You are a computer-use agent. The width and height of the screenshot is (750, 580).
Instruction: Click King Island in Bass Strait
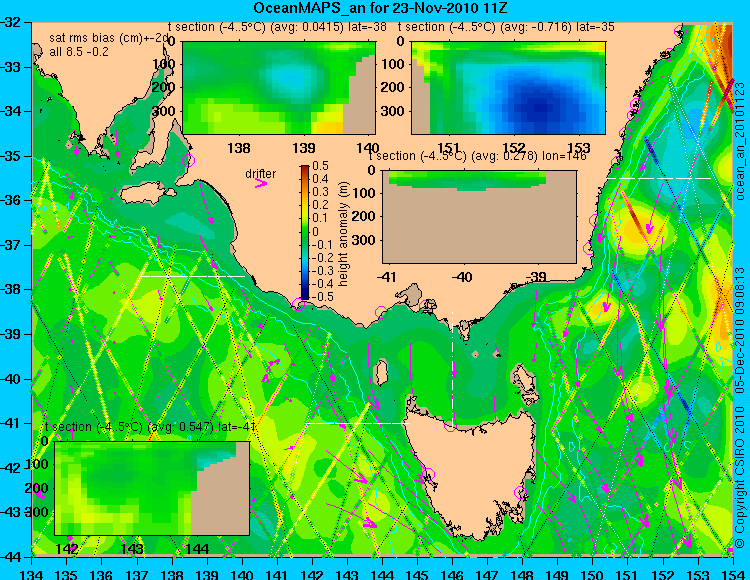(x=381, y=370)
